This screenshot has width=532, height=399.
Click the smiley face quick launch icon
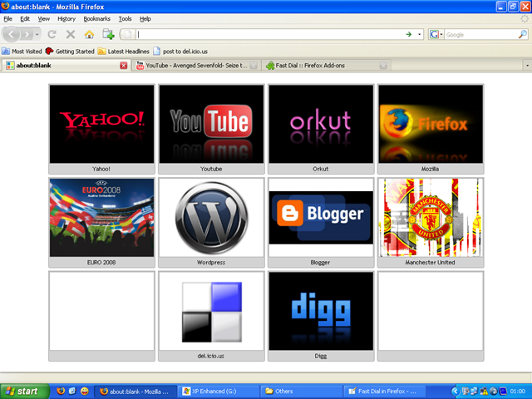tap(85, 391)
